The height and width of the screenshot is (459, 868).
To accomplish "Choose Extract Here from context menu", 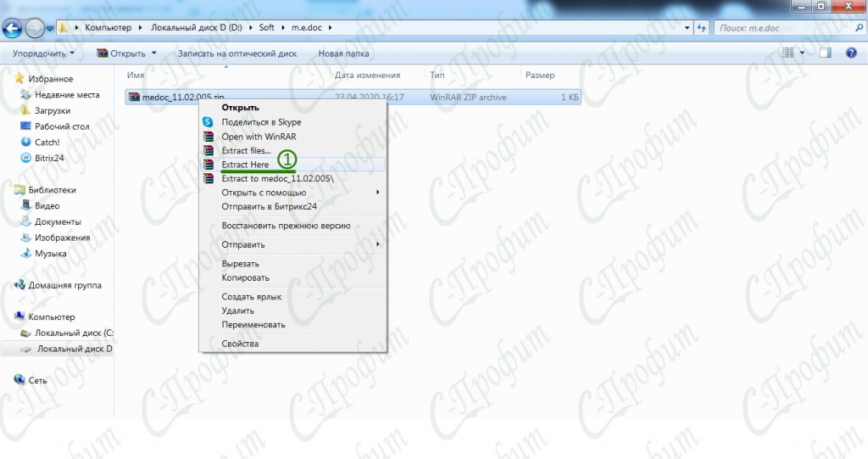I will pos(245,164).
